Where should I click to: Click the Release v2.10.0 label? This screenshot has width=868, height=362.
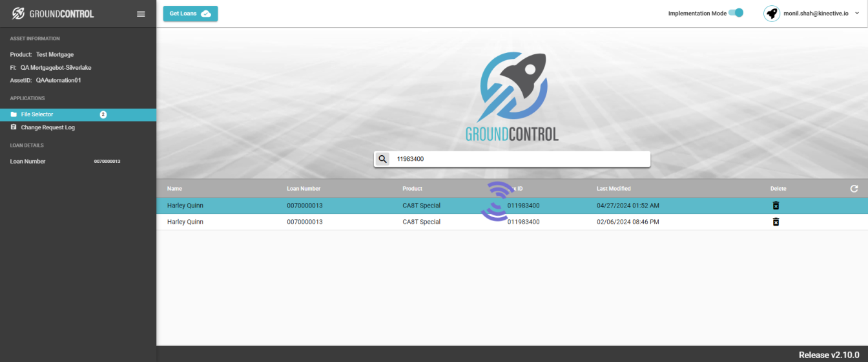click(x=829, y=355)
